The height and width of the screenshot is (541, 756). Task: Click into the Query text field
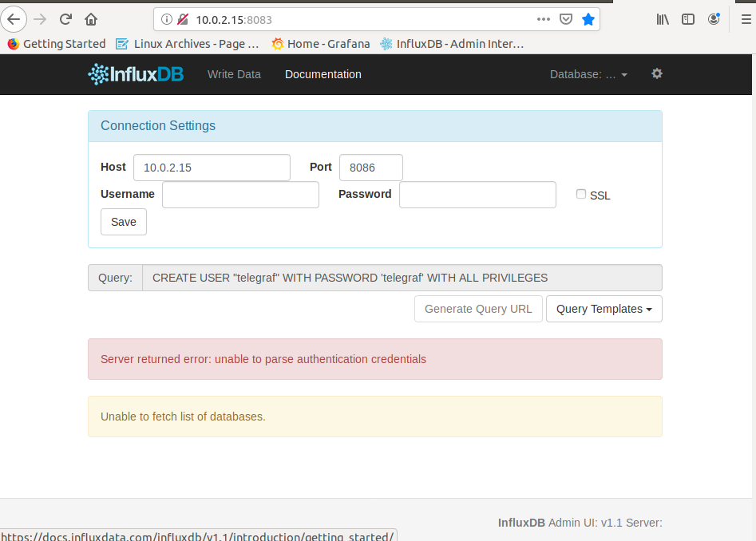402,278
